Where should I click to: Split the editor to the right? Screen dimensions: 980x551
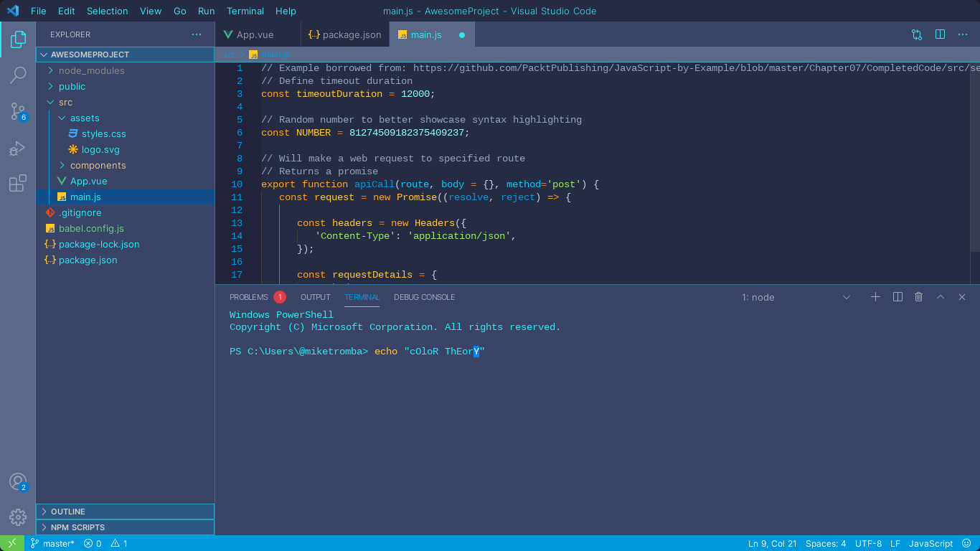(940, 34)
